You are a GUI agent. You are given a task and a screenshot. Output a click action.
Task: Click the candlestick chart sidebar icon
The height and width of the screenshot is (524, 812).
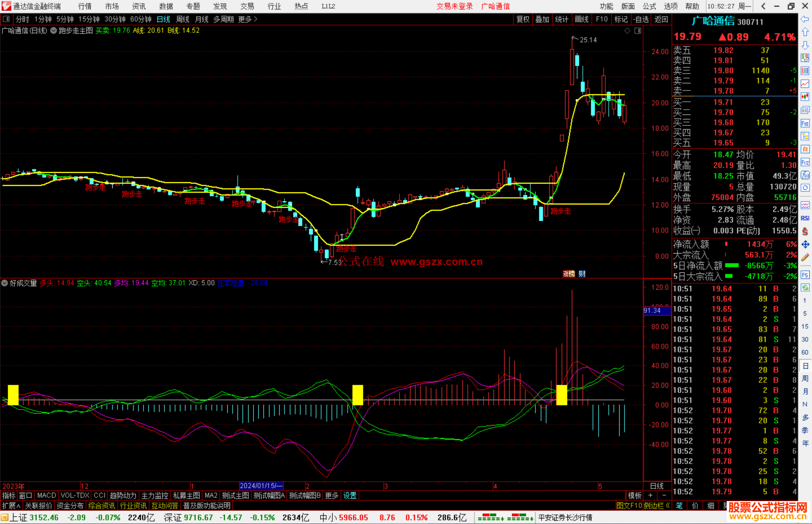click(x=805, y=97)
